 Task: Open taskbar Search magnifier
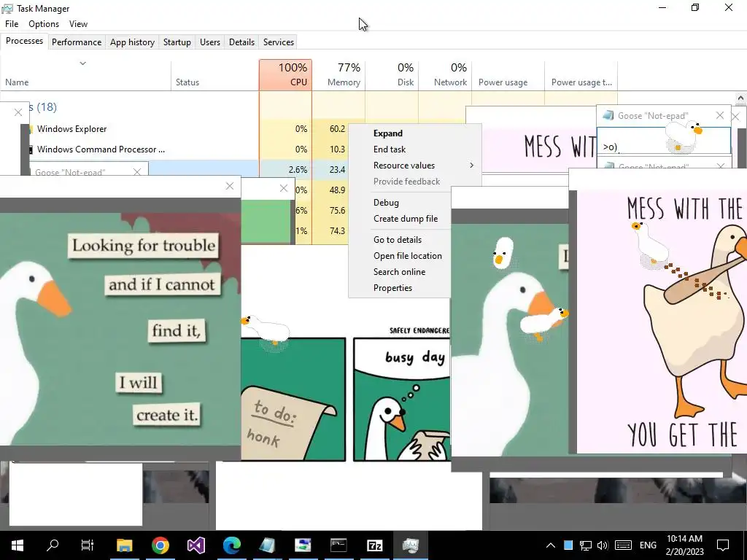pos(53,545)
